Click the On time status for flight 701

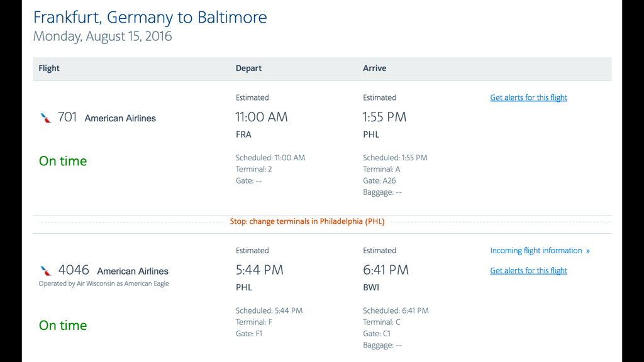63,161
